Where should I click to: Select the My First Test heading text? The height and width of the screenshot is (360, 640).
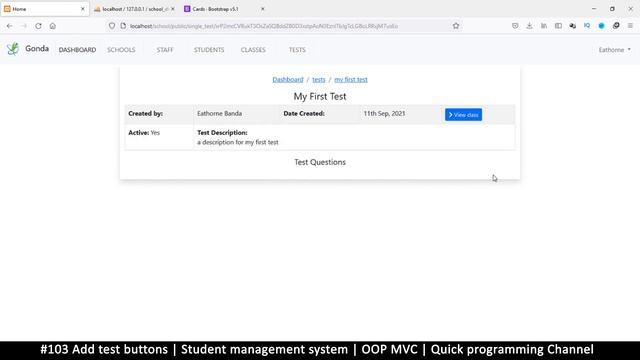320,97
